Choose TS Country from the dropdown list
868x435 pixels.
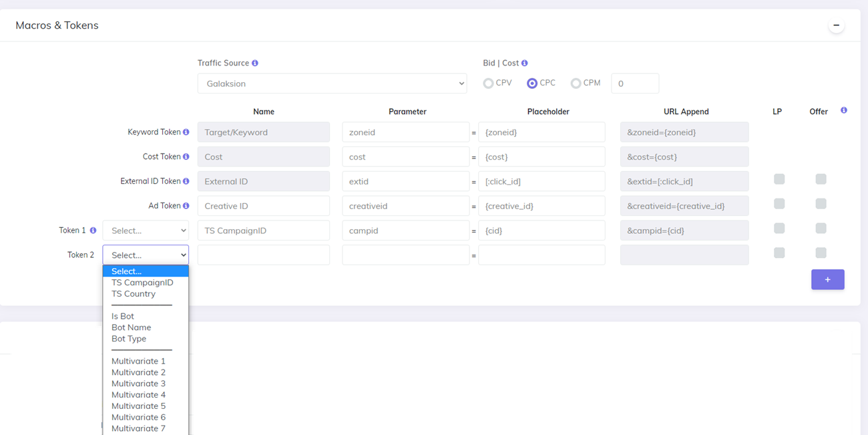[x=134, y=294]
